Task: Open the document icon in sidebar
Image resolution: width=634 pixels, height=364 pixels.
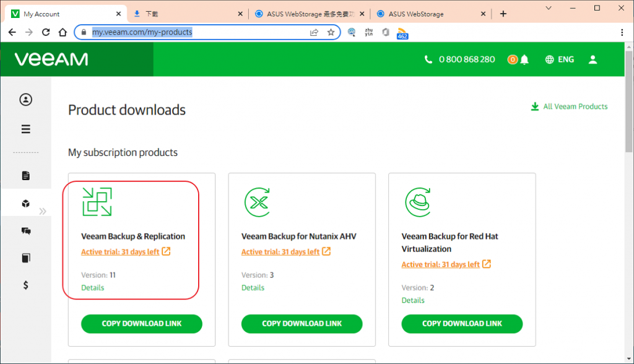Action: (x=26, y=176)
